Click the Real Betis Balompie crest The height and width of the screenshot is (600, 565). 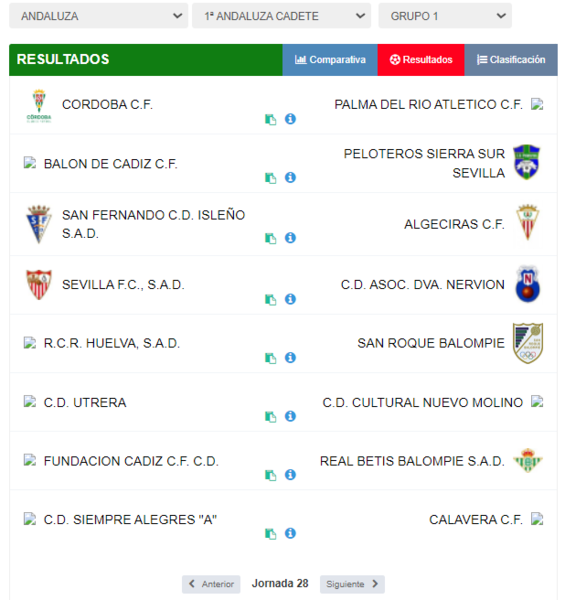528,461
